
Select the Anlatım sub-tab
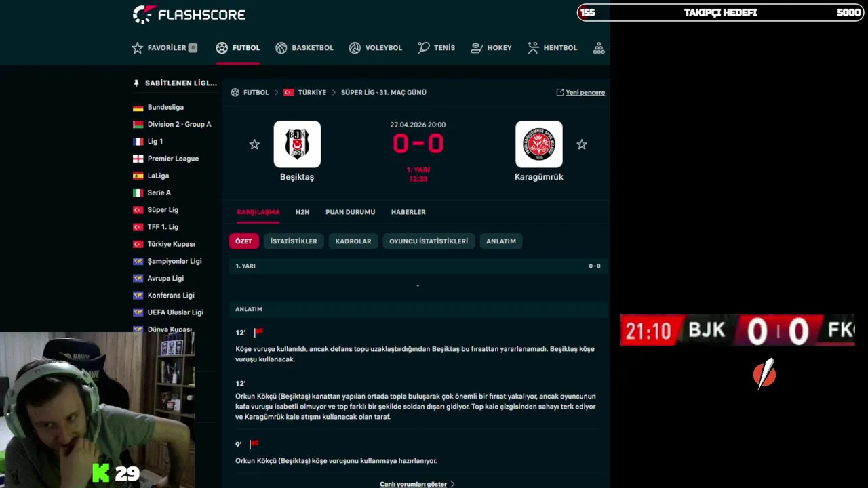501,241
